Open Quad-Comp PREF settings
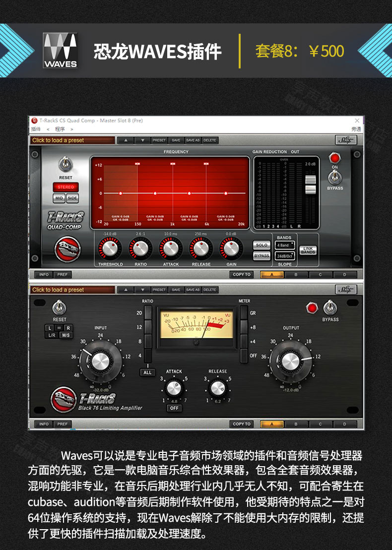This screenshot has width=392, height=550. click(x=63, y=275)
